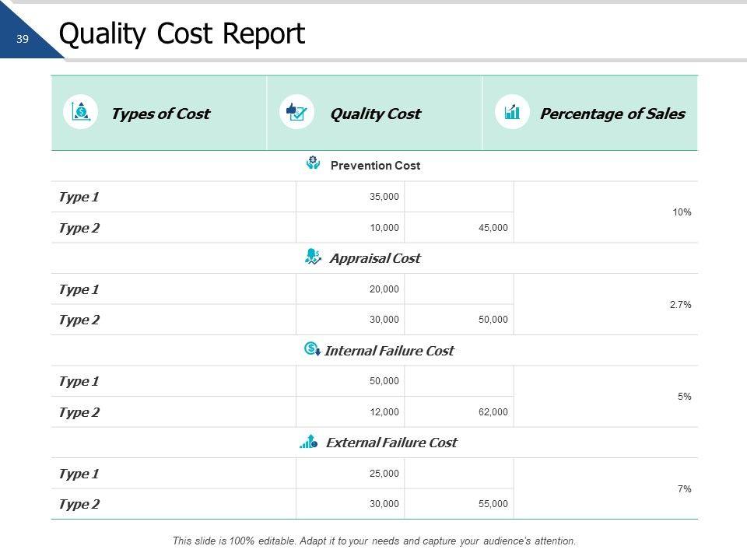Click the Types of Cost triangle icon

[80, 113]
